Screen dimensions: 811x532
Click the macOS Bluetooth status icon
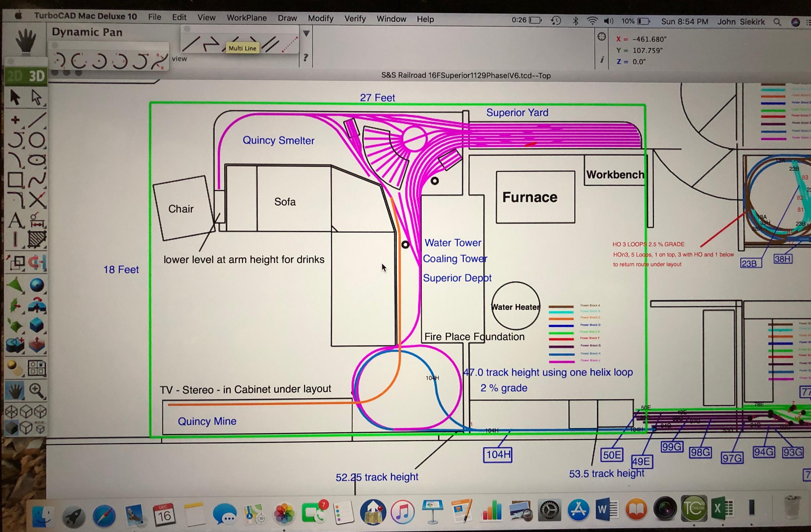[575, 21]
